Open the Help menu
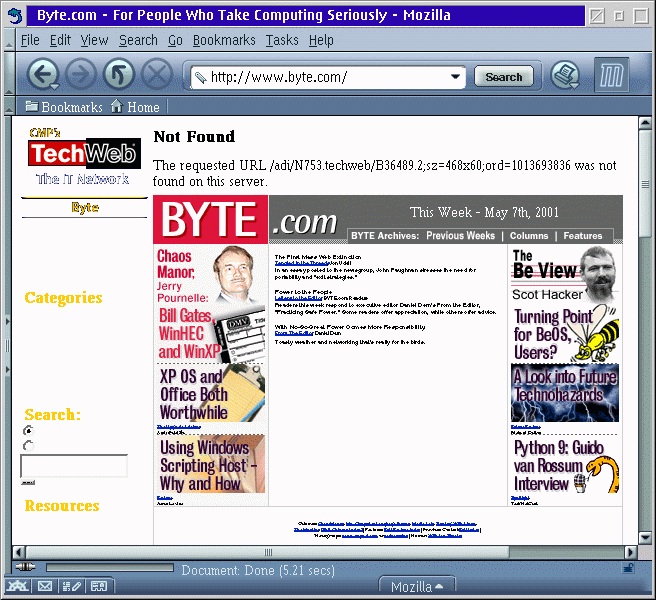The image size is (656, 600). tap(321, 40)
